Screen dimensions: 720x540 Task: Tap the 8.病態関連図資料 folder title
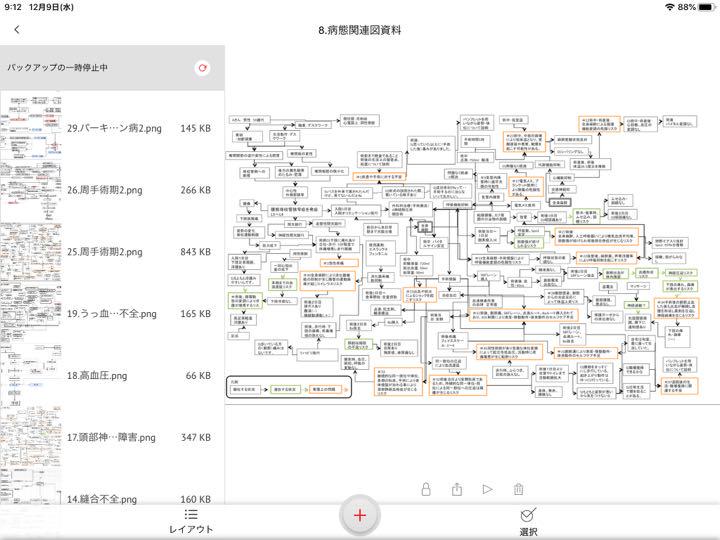point(360,30)
